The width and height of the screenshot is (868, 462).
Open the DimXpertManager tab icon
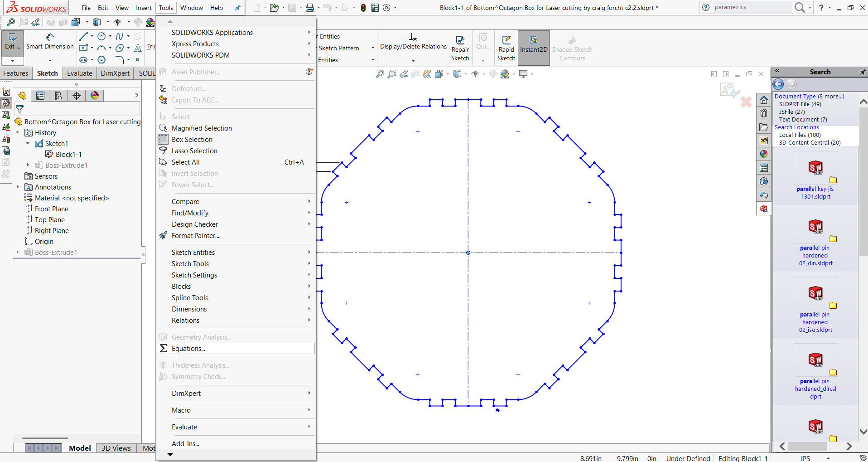77,96
